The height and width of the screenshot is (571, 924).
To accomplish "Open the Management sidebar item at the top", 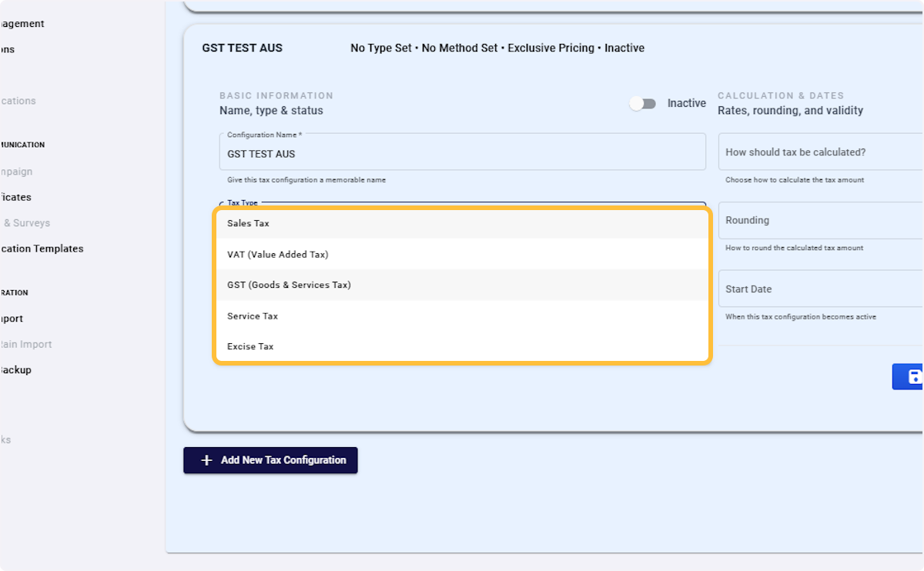I will pos(22,24).
